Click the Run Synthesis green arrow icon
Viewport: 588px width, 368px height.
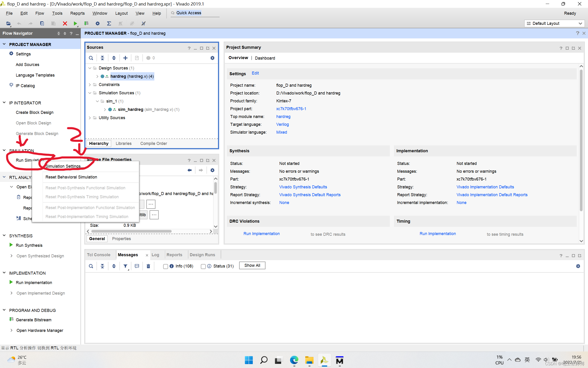pyautogui.click(x=11, y=245)
